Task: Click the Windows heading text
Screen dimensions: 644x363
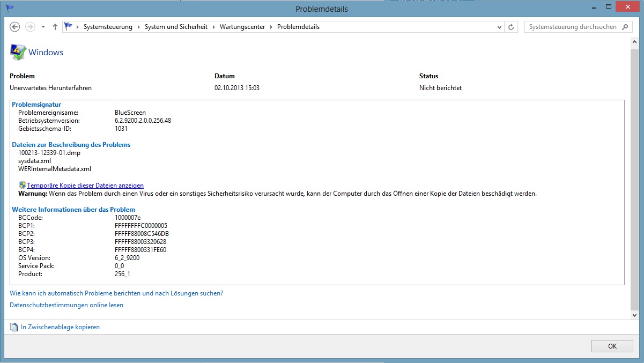Action: click(46, 53)
